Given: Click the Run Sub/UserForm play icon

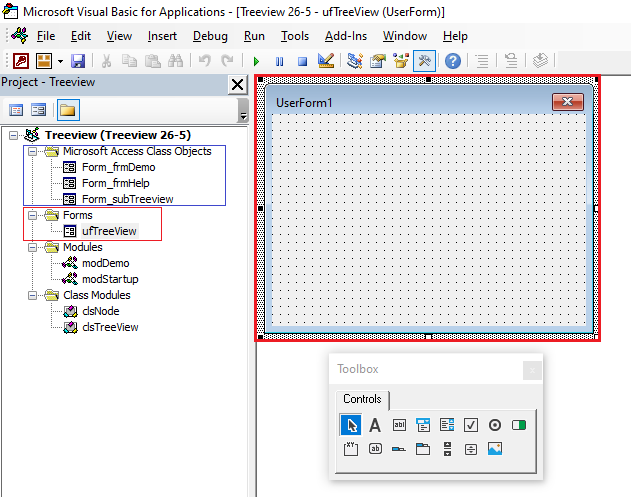Looking at the screenshot, I should point(257,61).
